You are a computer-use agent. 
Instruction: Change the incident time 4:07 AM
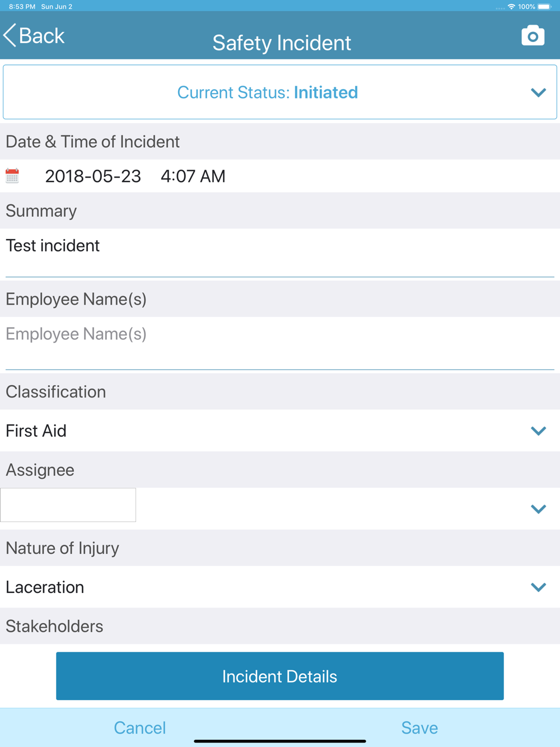[x=193, y=176]
